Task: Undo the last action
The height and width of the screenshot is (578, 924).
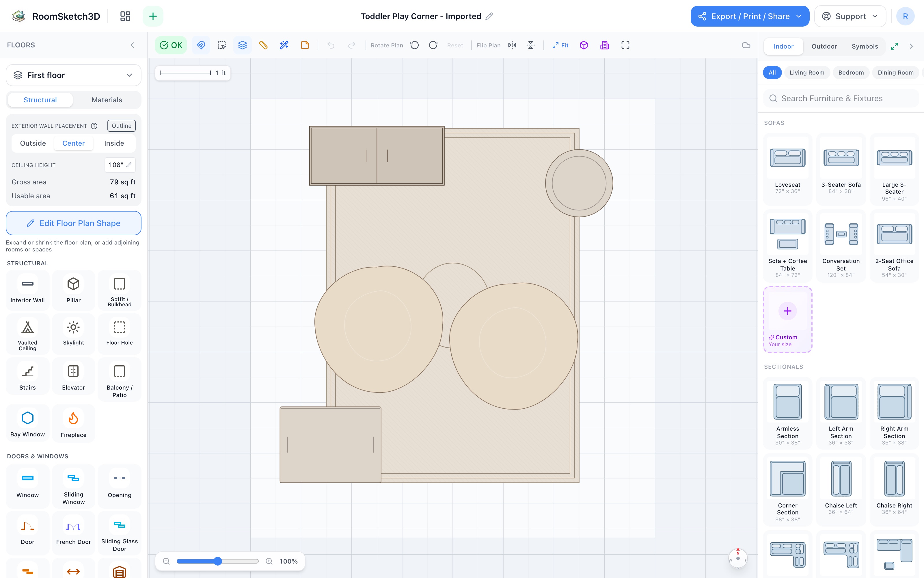Action: pyautogui.click(x=331, y=45)
